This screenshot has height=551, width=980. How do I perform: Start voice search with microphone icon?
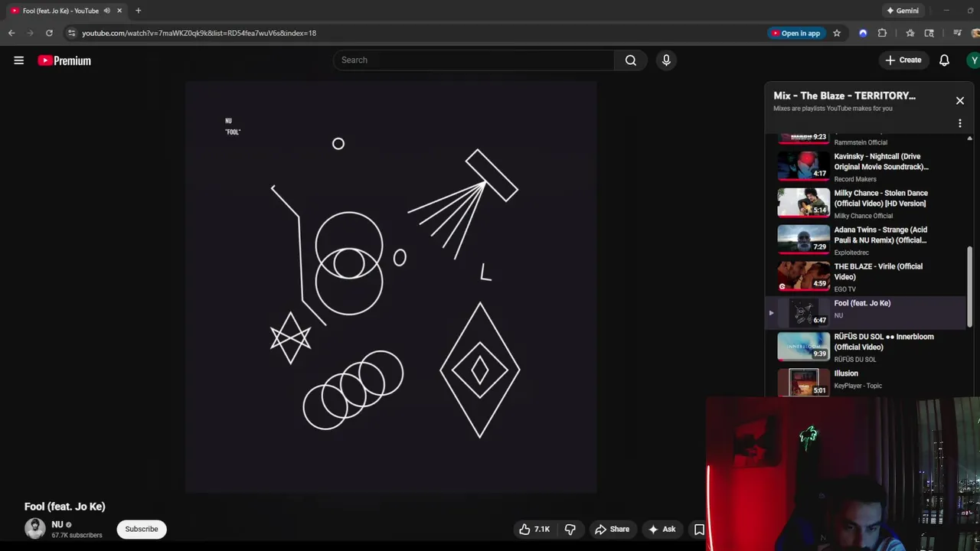click(x=666, y=60)
